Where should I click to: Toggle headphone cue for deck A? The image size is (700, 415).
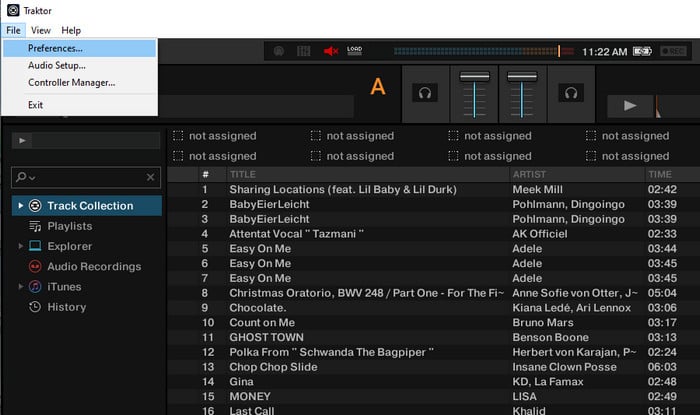[425, 93]
